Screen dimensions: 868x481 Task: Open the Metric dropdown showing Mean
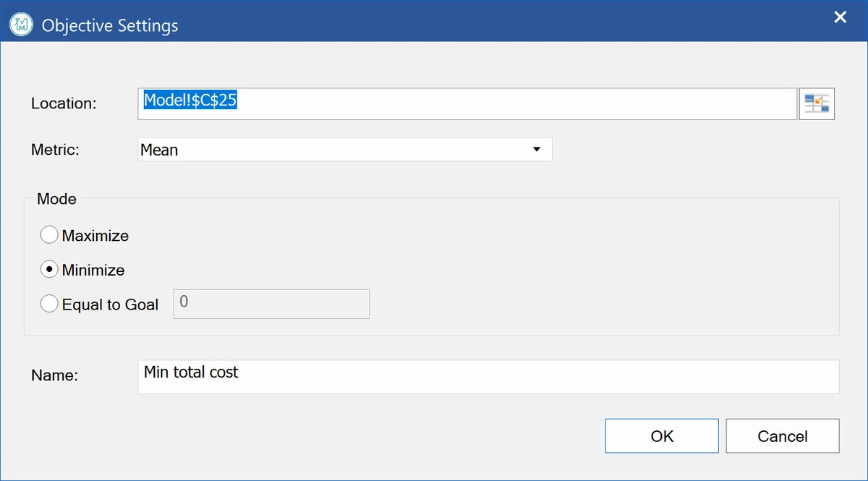345,150
